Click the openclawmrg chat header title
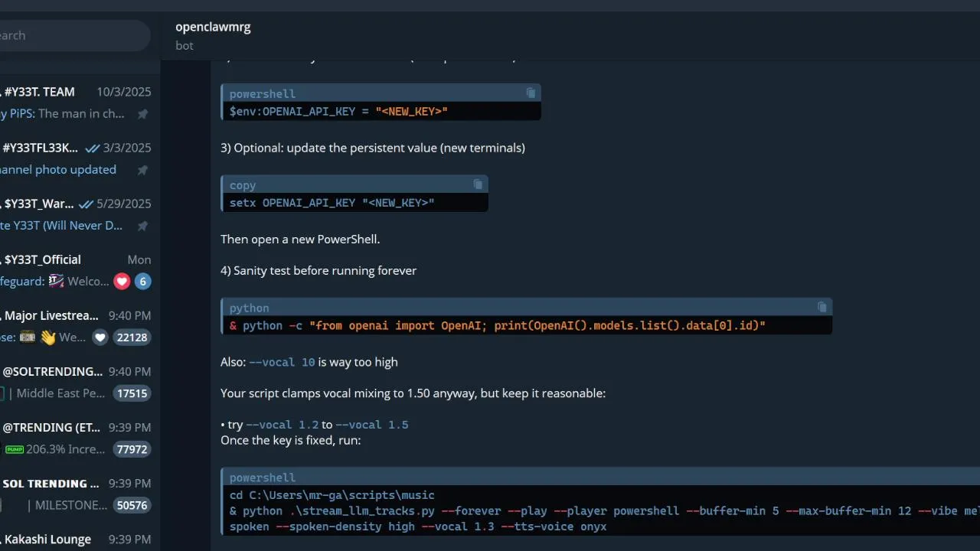This screenshot has width=980, height=551. [x=213, y=27]
